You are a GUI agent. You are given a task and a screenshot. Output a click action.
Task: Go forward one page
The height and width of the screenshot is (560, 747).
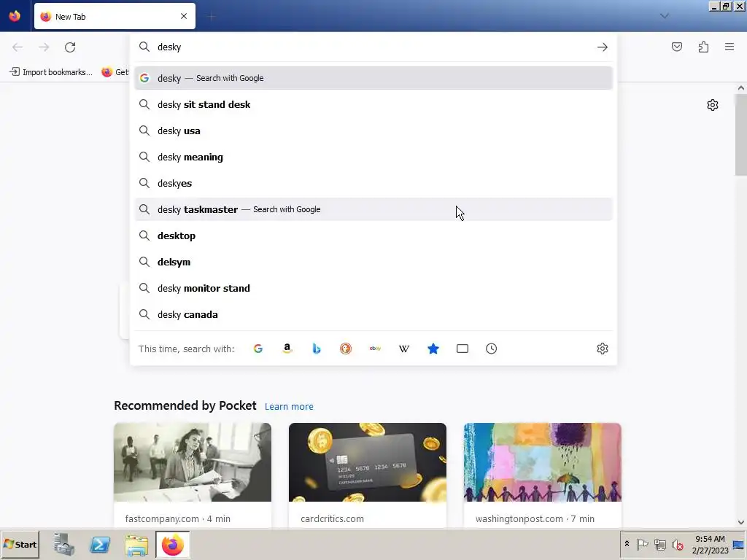point(44,47)
